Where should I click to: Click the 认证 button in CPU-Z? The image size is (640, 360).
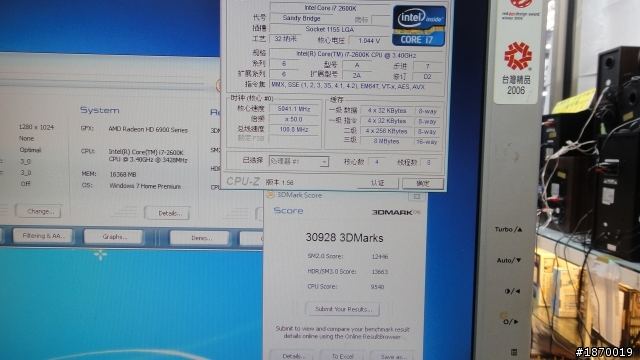(378, 183)
